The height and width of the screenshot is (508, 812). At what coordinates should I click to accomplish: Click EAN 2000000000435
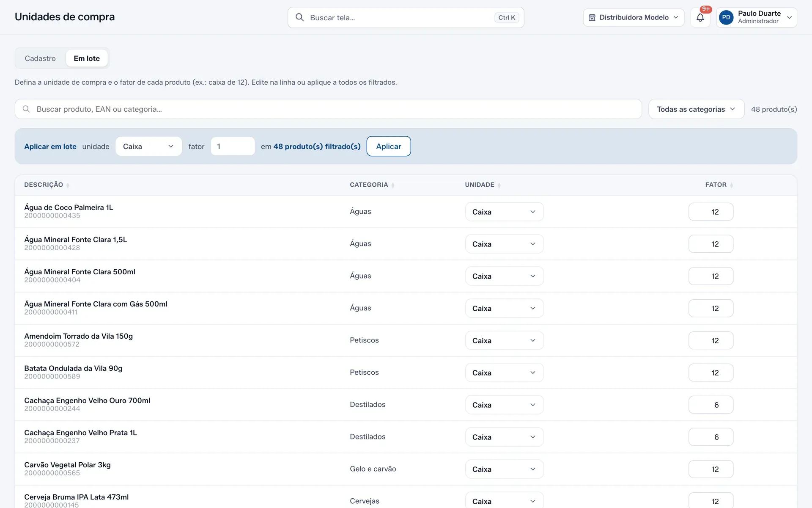pos(52,215)
